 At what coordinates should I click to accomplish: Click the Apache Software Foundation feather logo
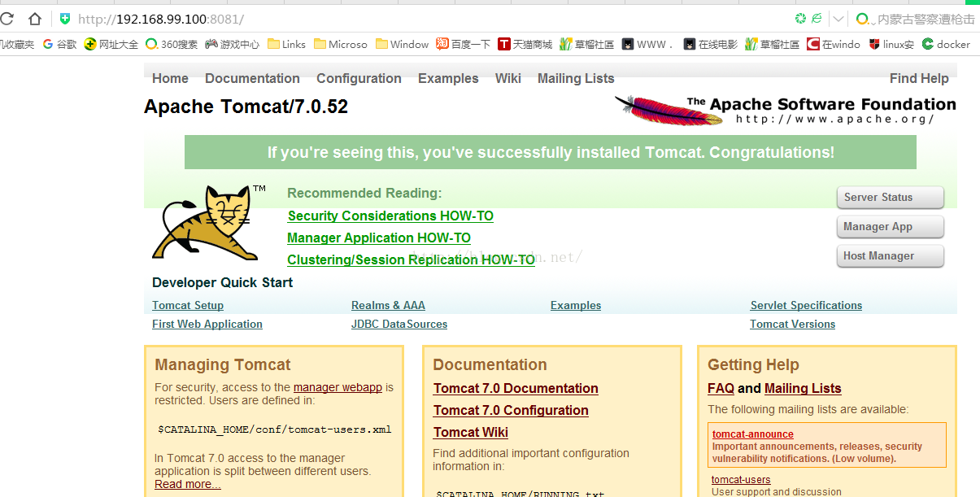pos(785,111)
